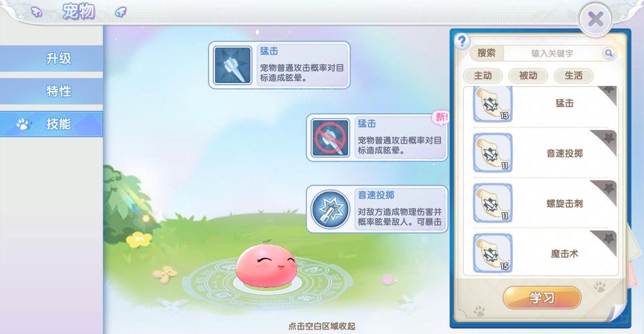This screenshot has height=334, width=644.
Task: Filter skills by 生活
Action: 573,75
